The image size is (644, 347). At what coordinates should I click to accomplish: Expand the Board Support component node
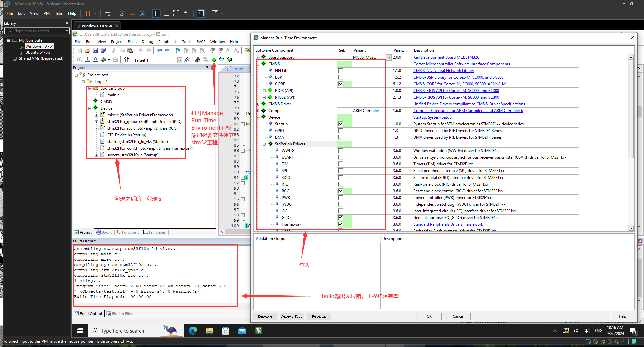point(258,57)
